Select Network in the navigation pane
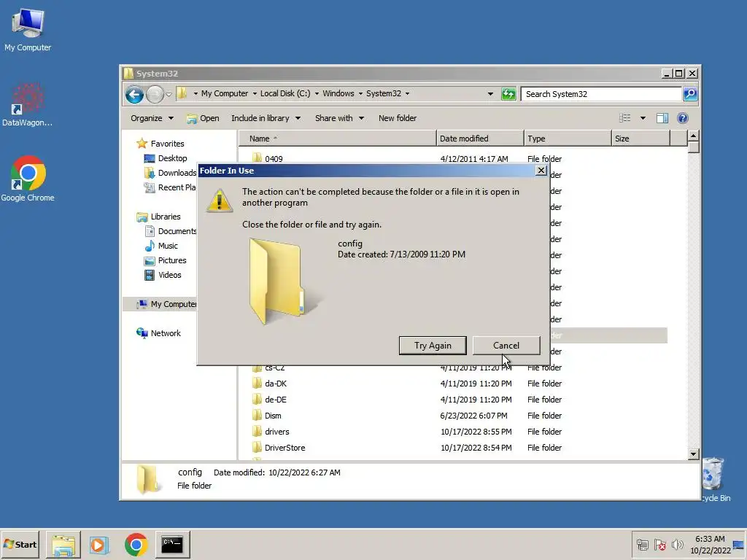 pos(158,333)
